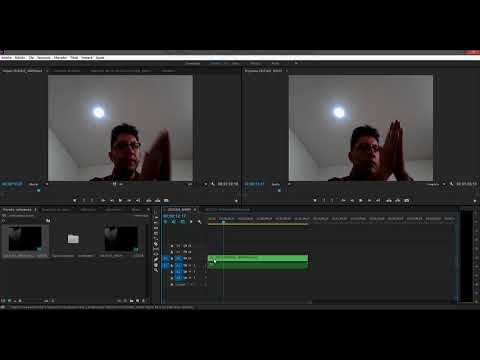The width and height of the screenshot is (480, 360).
Task: Select the folder bin in the Project panel
Action: point(73,239)
